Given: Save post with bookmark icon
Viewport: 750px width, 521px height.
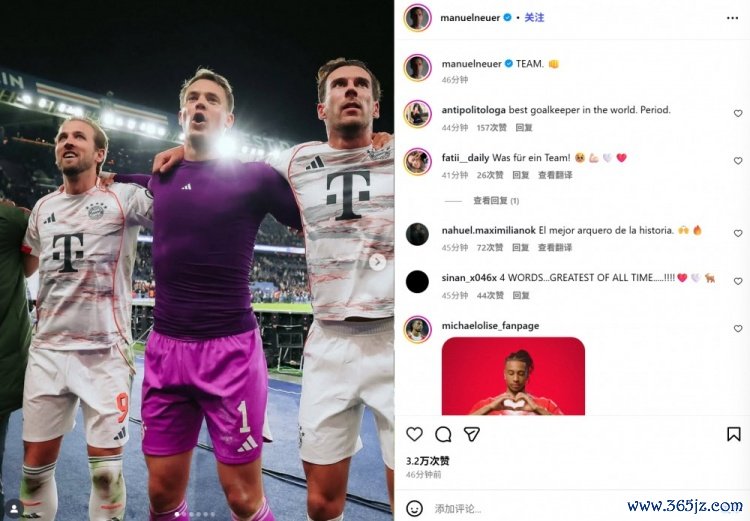Looking at the screenshot, I should pos(733,434).
